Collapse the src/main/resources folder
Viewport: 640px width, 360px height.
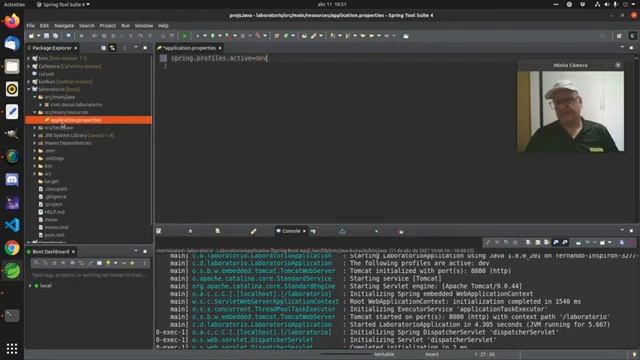pos(35,112)
